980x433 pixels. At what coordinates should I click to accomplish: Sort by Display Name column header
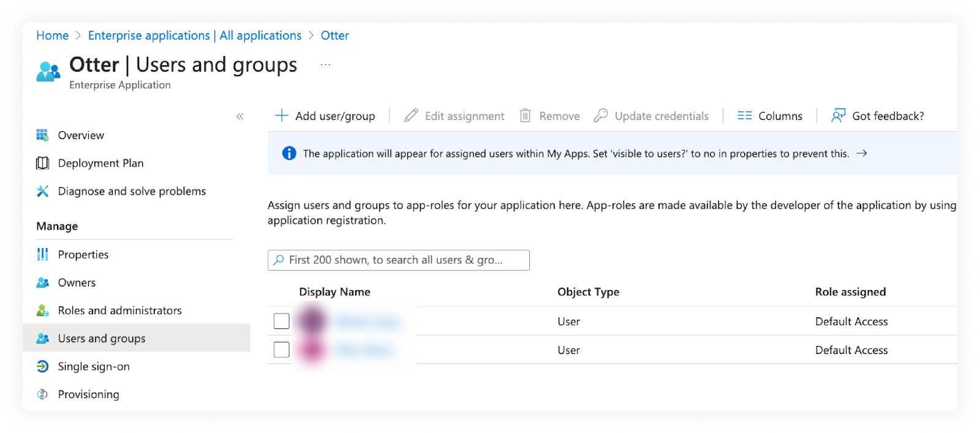(334, 292)
